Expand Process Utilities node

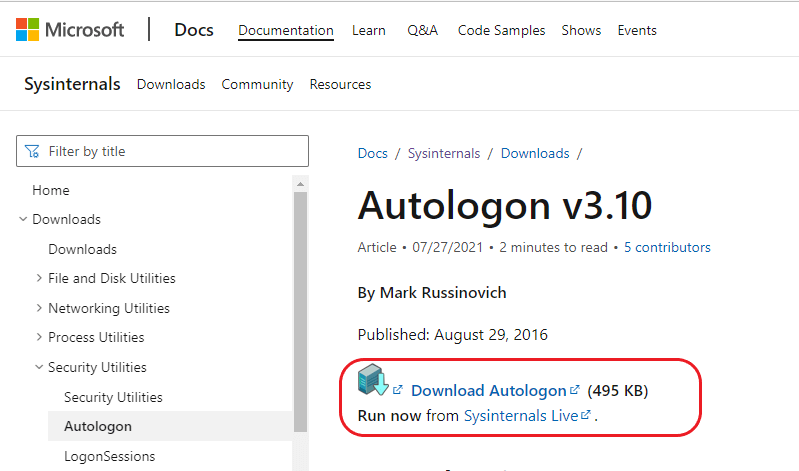tap(39, 337)
